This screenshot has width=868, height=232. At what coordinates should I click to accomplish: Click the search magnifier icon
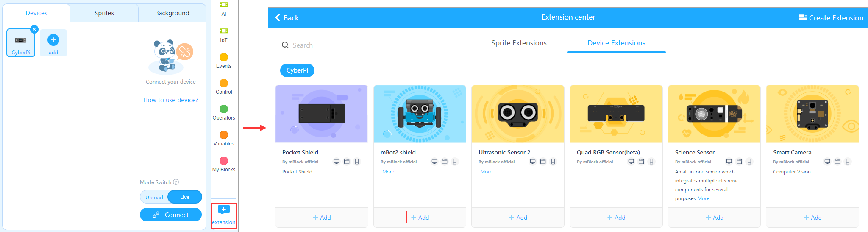[x=285, y=45]
